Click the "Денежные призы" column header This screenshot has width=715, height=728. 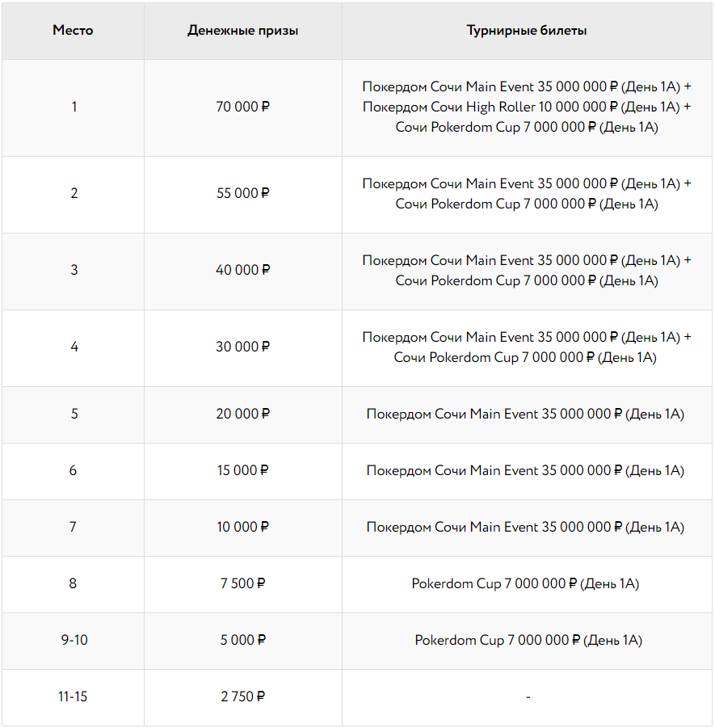242,31
